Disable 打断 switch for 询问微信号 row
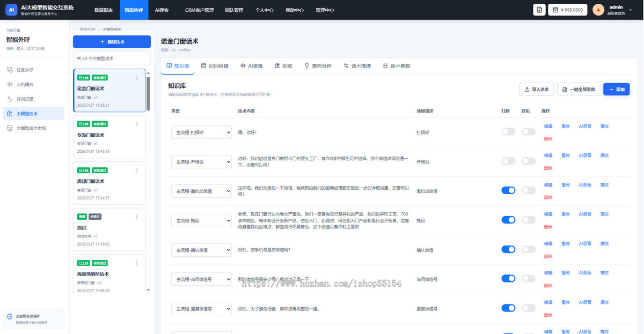This screenshot has height=334, width=644. click(508, 278)
